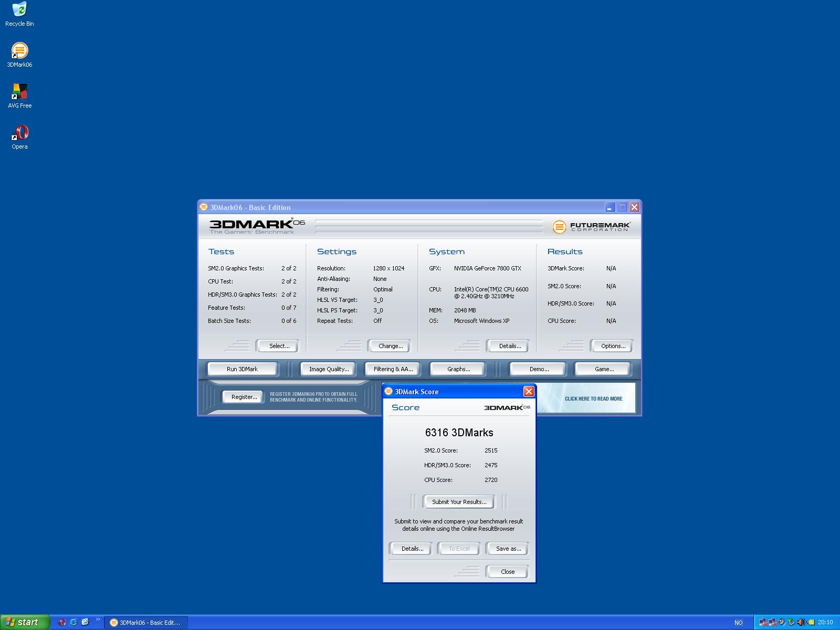Open the Start menu
840x630 pixels.
tap(25, 622)
